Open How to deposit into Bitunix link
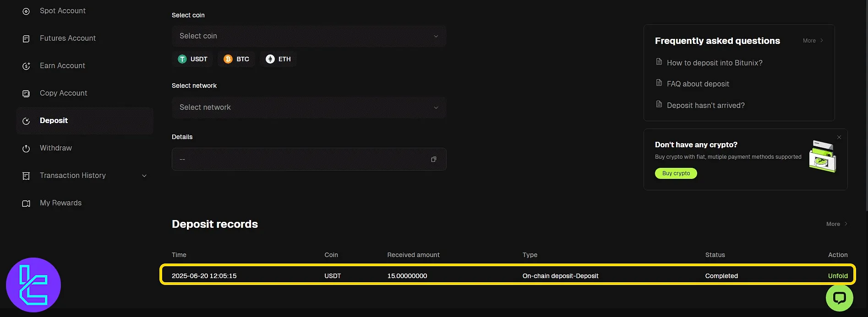This screenshot has height=317, width=868. [715, 63]
